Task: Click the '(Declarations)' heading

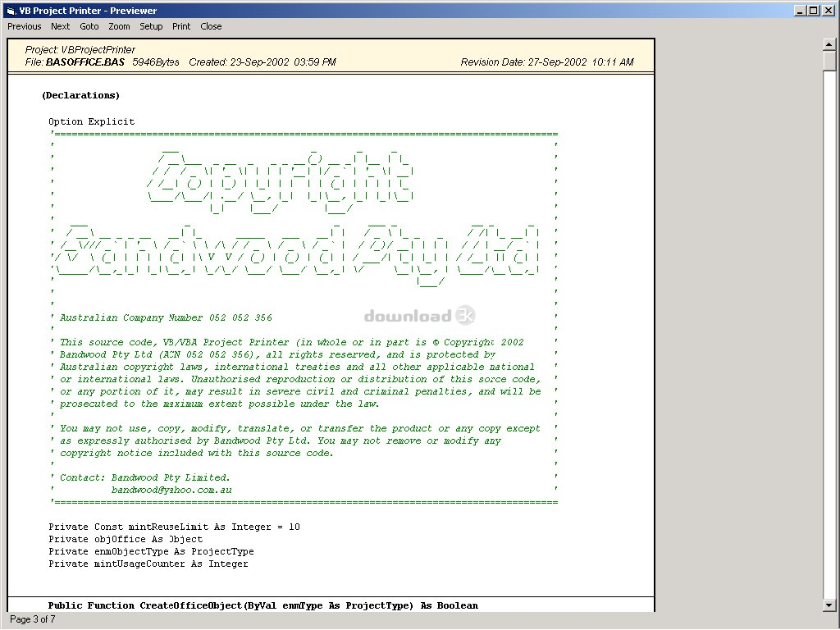Action: coord(81,95)
